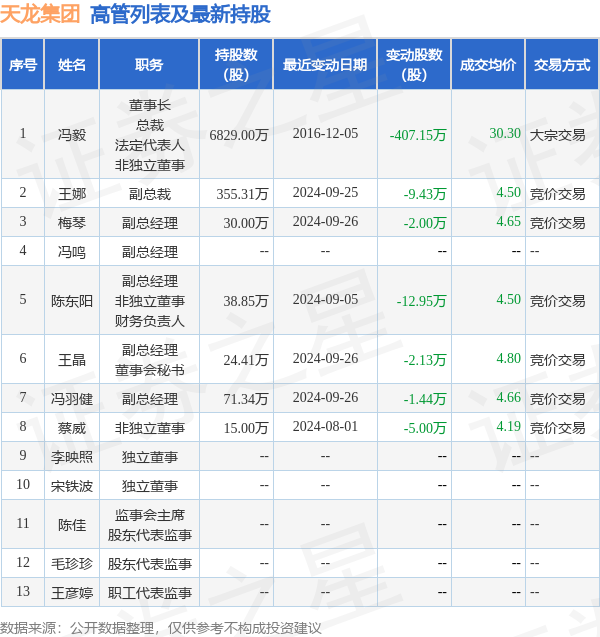This screenshot has width=600, height=637.
Task: Select the 变动股数(股) column header
Action: pos(414,65)
